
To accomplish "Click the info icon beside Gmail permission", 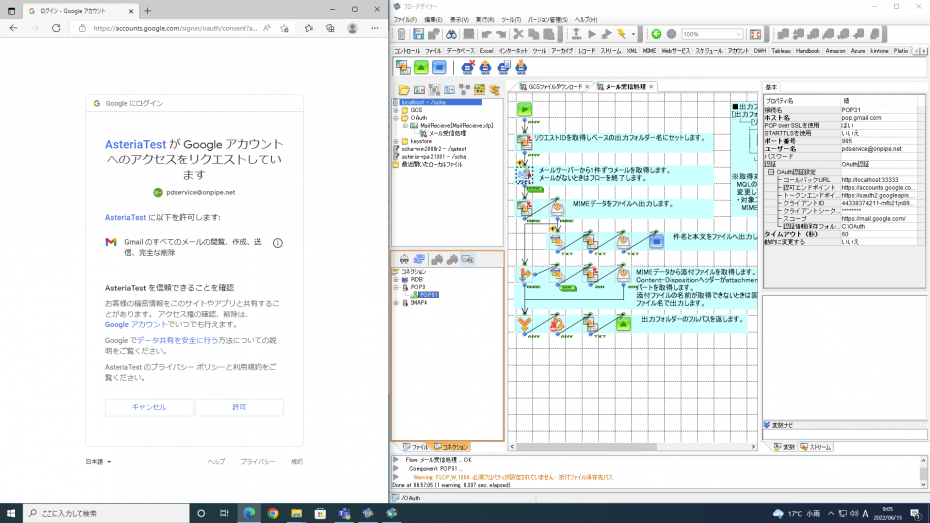I will 278,243.
